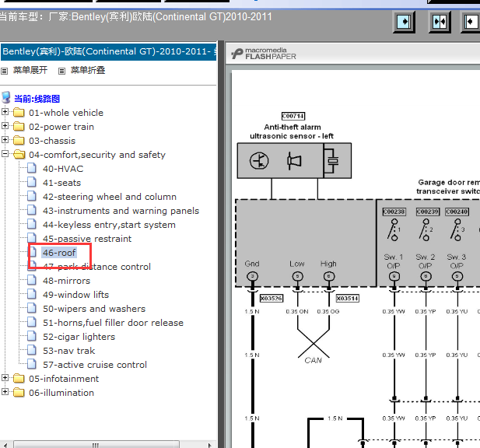Click folder icon of 05-infotainment
This screenshot has height=448, width=480.
[19, 379]
